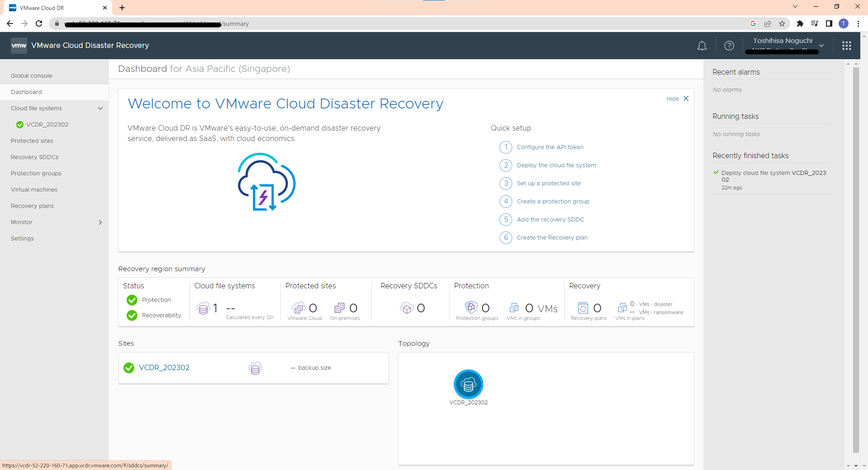Viewport: 868px width, 470px height.
Task: Open the VMware apps grid switcher
Action: coord(847,46)
